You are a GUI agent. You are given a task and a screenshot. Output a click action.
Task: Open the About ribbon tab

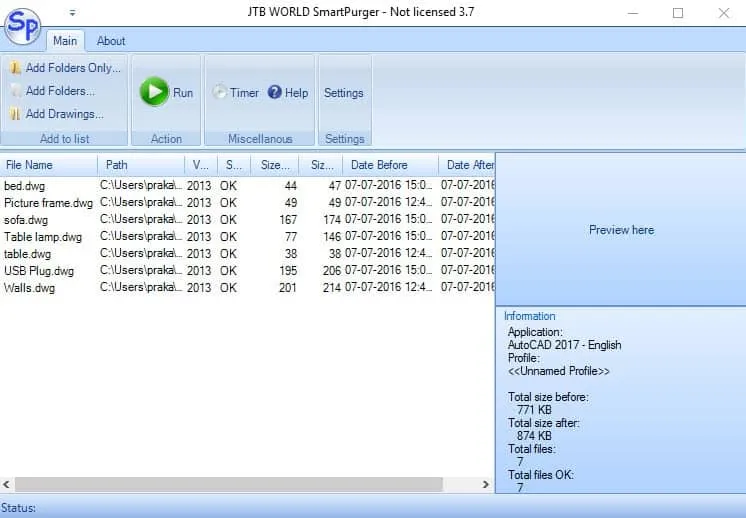[x=111, y=41]
